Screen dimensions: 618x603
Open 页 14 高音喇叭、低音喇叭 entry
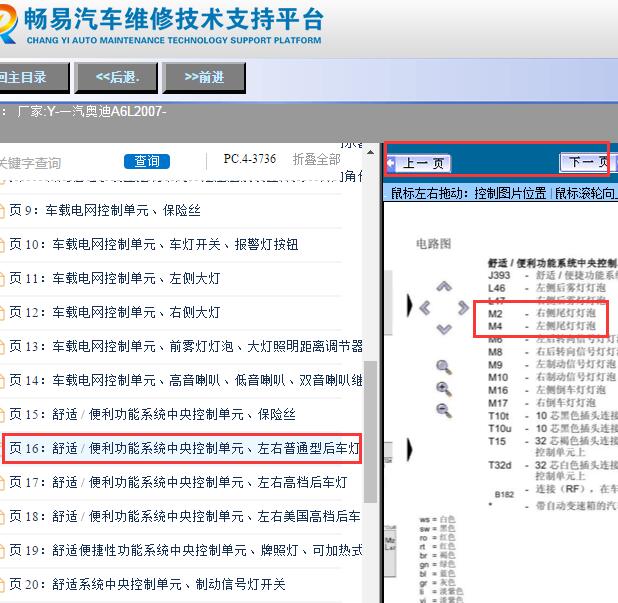coord(185,380)
